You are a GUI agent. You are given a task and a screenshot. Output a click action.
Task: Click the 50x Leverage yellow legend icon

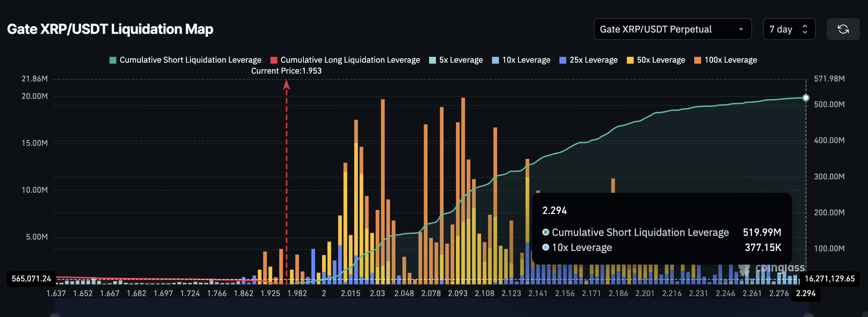pyautogui.click(x=630, y=60)
